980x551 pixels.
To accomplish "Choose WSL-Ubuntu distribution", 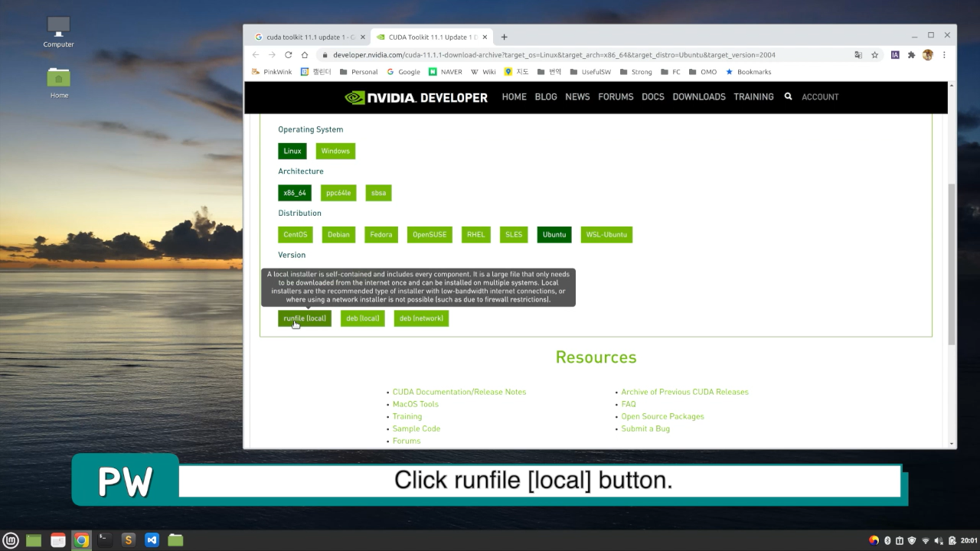I will (x=606, y=234).
